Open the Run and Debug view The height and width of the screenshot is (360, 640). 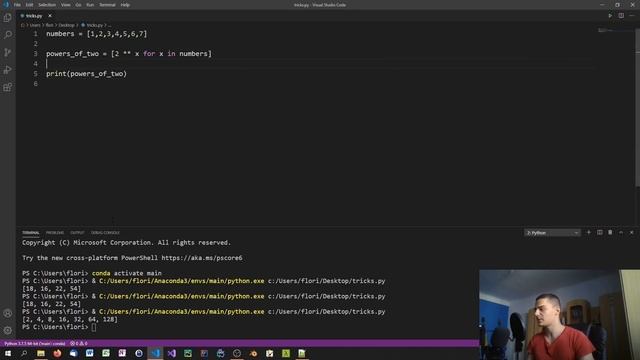pos(7,70)
